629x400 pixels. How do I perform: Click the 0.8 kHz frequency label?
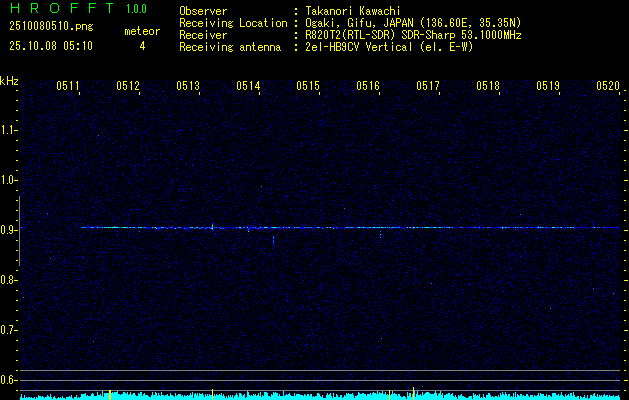(x=8, y=280)
